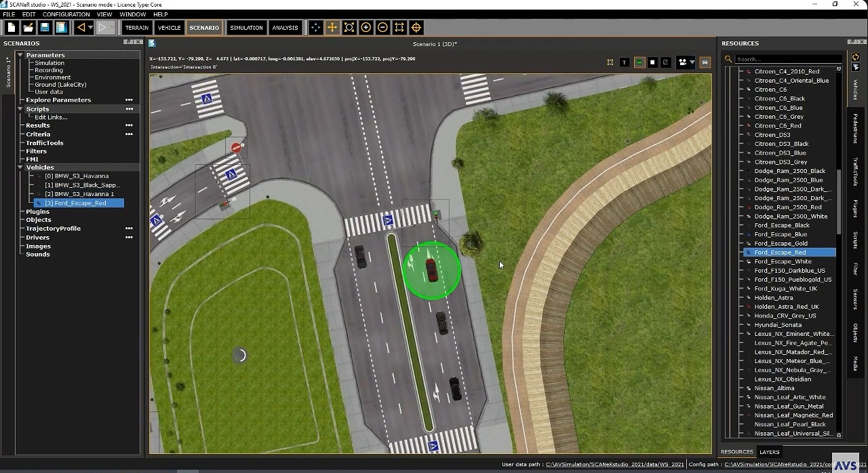Float the Resources panel
Viewport: 868px width, 473px height.
tap(852, 42)
